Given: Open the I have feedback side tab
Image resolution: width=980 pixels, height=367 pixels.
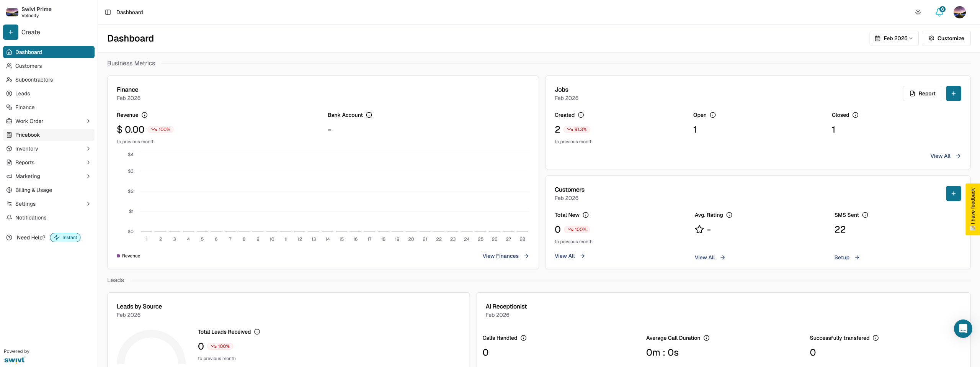Looking at the screenshot, I should 972,209.
